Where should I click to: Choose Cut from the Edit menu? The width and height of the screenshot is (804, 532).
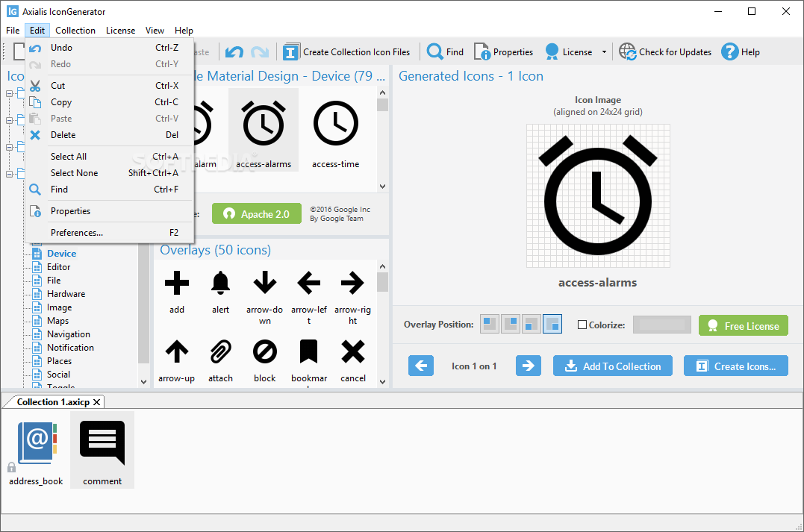110,86
